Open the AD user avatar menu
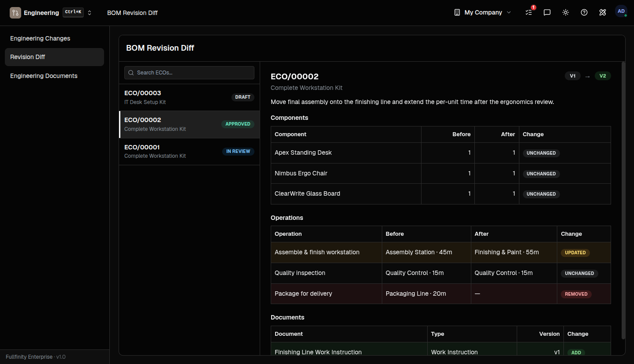The image size is (634, 364). (621, 11)
